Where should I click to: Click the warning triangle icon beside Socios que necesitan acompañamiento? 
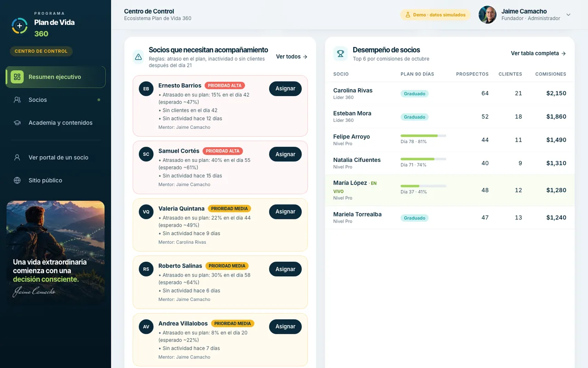tap(138, 57)
